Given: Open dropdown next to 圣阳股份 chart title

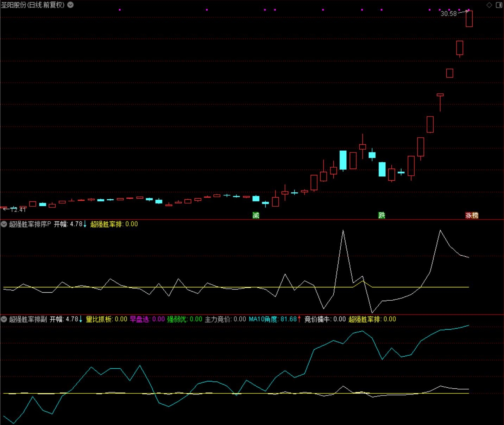Looking at the screenshot, I should [x=70, y=5].
